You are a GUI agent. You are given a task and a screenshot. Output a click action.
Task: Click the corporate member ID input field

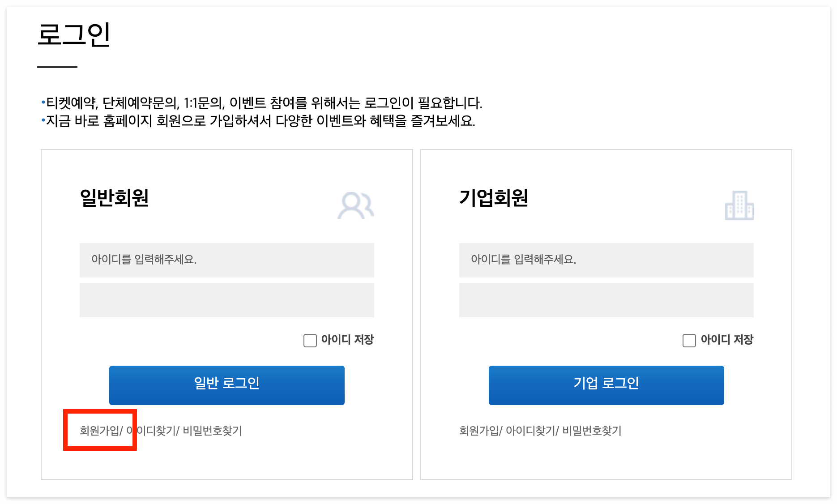(606, 260)
